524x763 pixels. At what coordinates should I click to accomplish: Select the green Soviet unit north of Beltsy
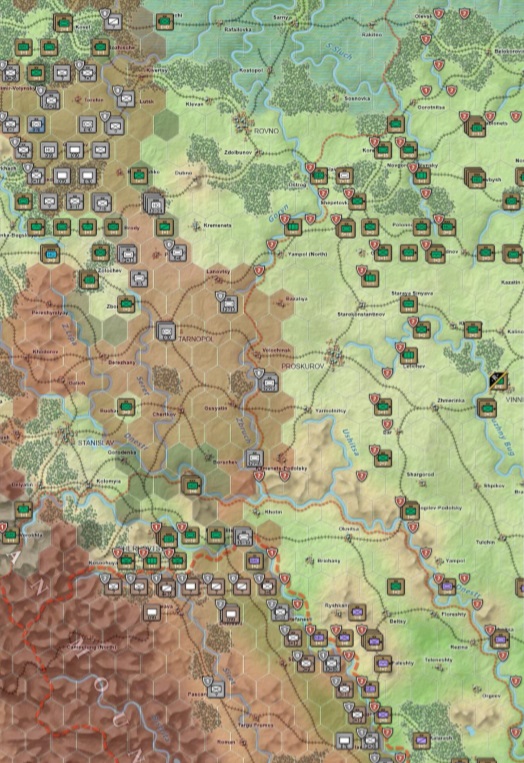coord(396,587)
